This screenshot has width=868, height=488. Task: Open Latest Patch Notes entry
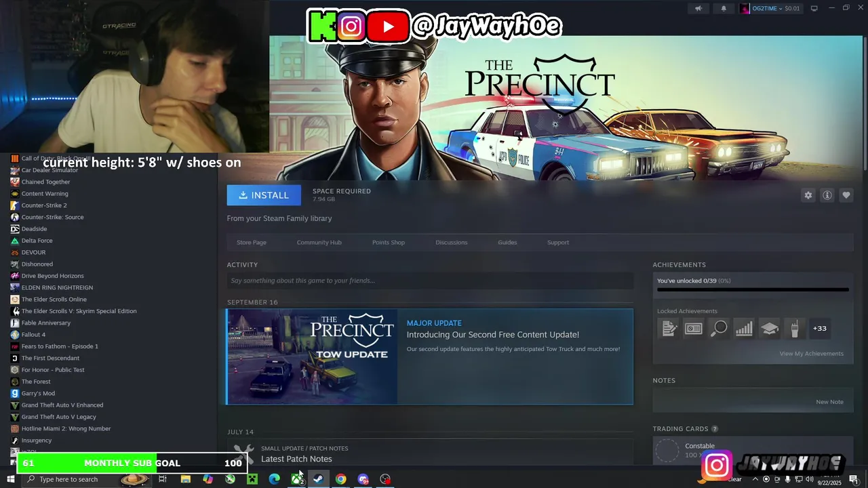coord(296,459)
